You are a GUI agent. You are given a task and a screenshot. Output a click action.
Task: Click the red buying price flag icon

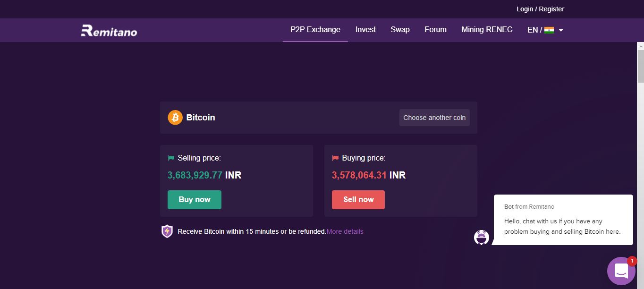coord(335,158)
